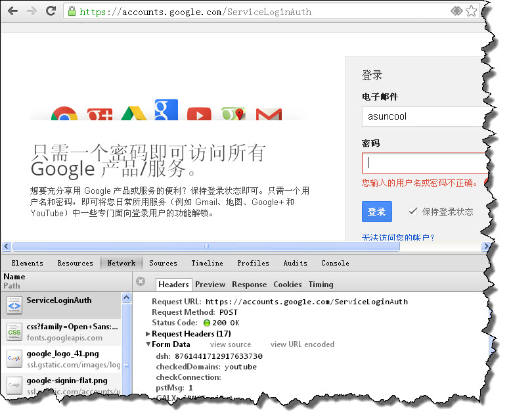Image resolution: width=511 pixels, height=420 pixels.
Task: Click the Status Code 200 OK value
Action: 225,323
